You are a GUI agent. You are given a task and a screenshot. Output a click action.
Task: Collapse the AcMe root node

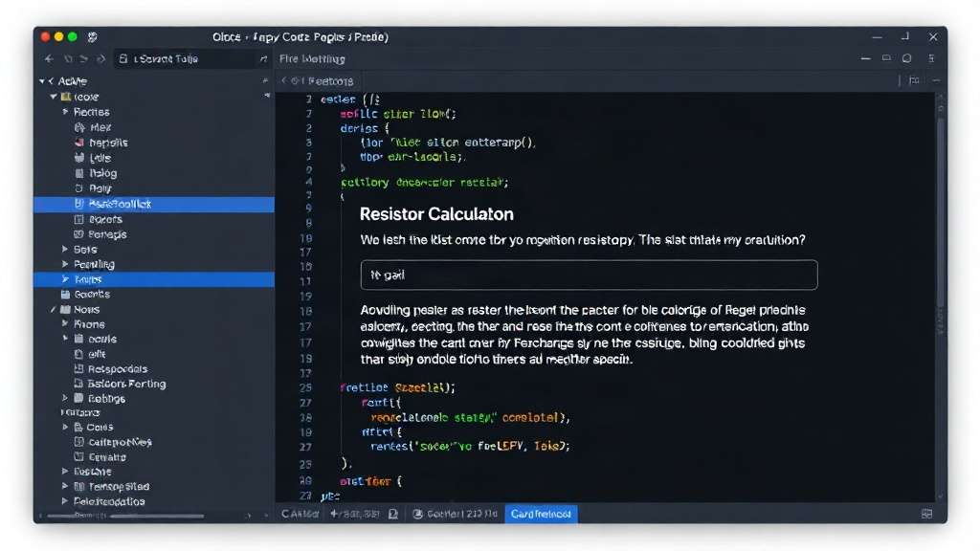[x=42, y=81]
